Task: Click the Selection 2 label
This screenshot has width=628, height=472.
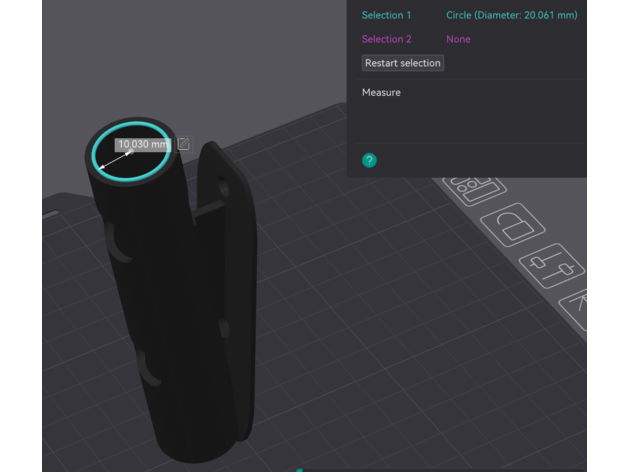Action: (386, 39)
